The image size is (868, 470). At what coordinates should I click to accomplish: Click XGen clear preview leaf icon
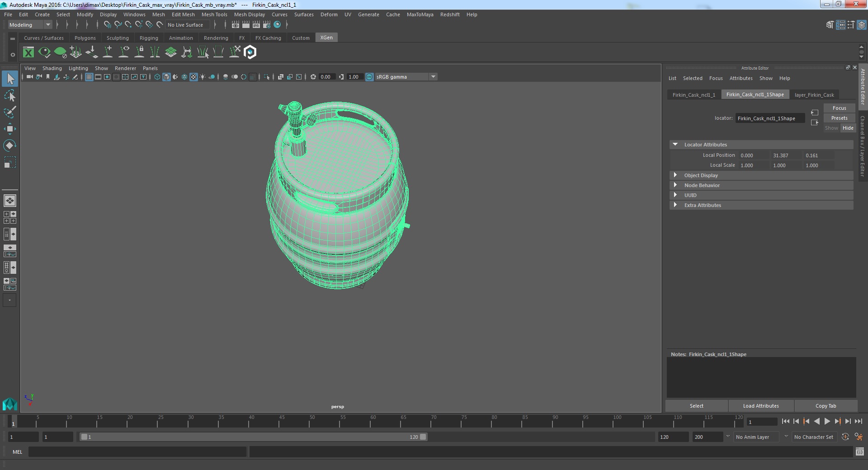point(60,52)
